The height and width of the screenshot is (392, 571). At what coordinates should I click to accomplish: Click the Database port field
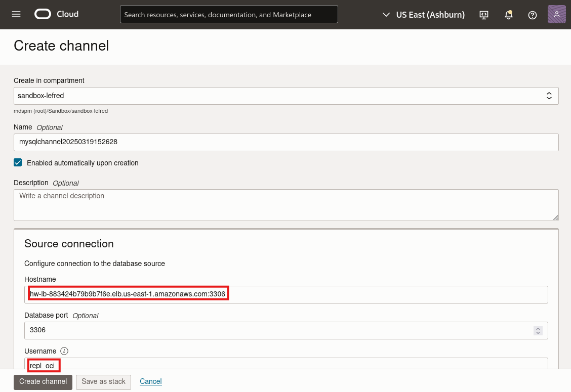point(278,330)
